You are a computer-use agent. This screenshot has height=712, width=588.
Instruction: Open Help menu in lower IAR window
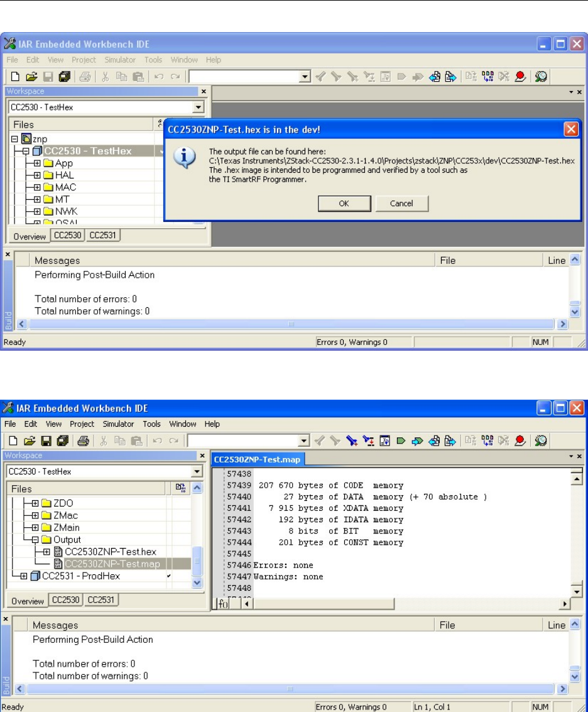point(212,424)
